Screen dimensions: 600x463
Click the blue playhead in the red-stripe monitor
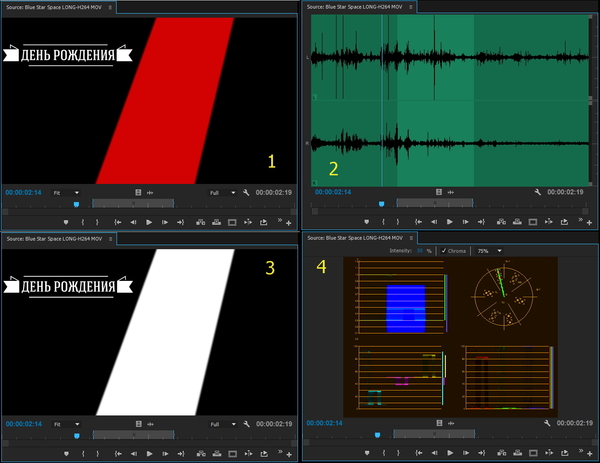pos(76,203)
